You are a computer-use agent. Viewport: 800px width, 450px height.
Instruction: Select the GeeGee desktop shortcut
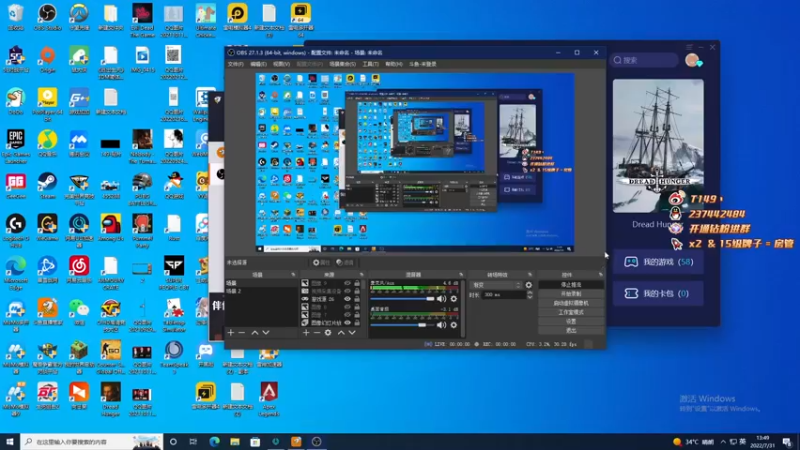click(16, 186)
